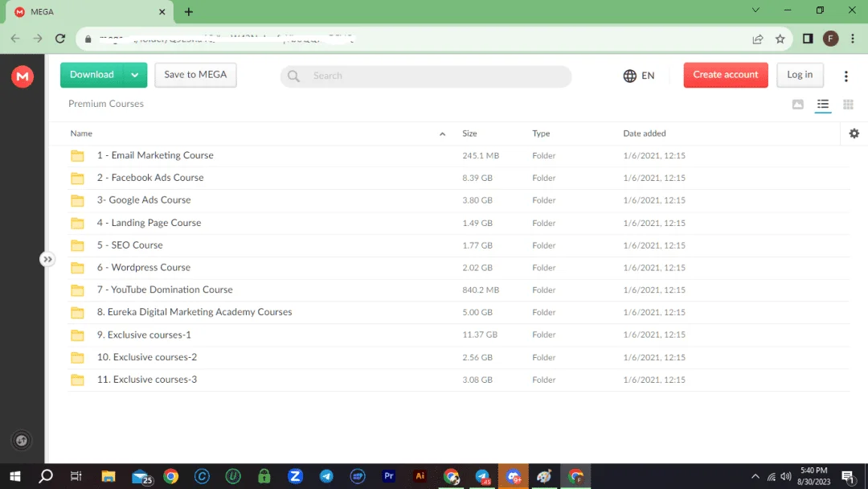This screenshot has width=868, height=489.
Task: Open folder 9. Exclusive courses-1
Action: coord(144,335)
